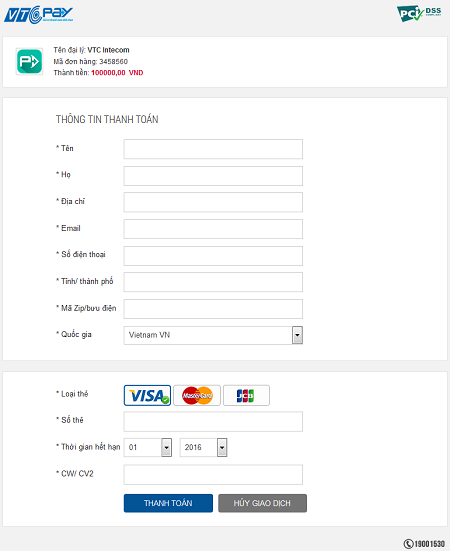
Task: Click the green merchant app icon
Action: 30,61
